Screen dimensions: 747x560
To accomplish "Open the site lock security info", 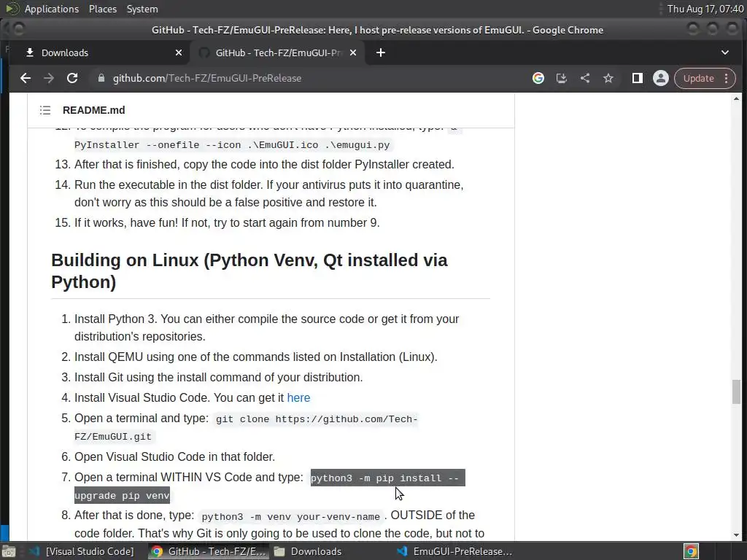I will [101, 78].
